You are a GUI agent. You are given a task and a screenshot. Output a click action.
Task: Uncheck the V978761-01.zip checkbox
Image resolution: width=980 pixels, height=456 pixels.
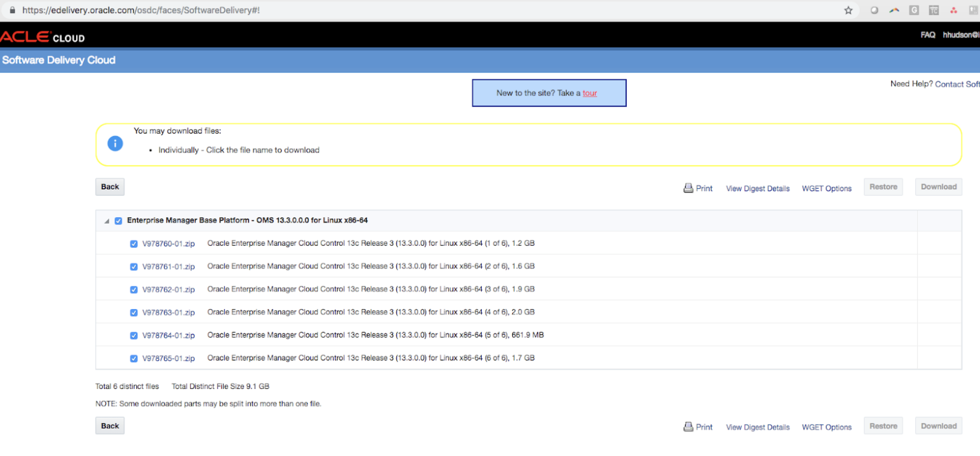tap(134, 266)
